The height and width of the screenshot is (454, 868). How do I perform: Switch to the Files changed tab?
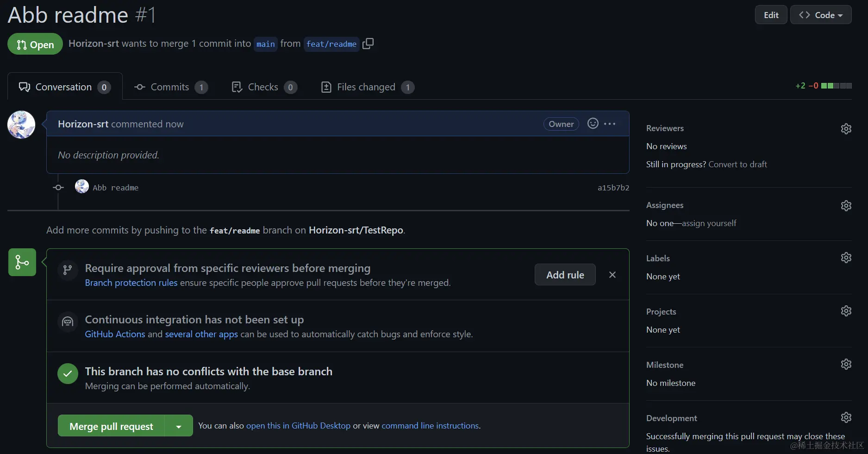click(x=368, y=87)
